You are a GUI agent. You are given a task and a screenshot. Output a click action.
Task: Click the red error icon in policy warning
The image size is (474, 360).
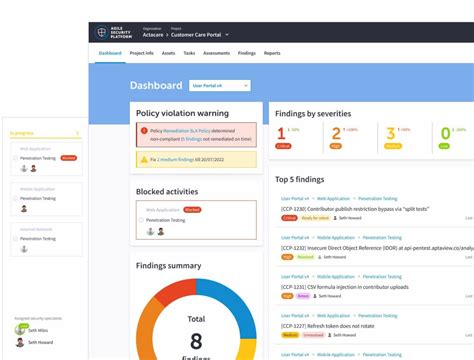(x=144, y=131)
